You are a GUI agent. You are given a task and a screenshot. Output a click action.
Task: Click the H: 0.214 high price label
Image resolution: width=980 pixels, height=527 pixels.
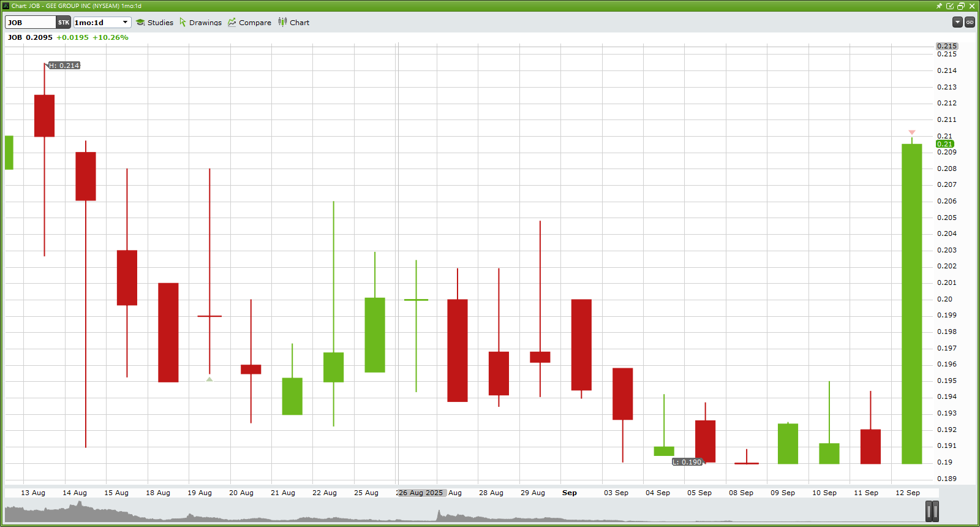coord(64,66)
